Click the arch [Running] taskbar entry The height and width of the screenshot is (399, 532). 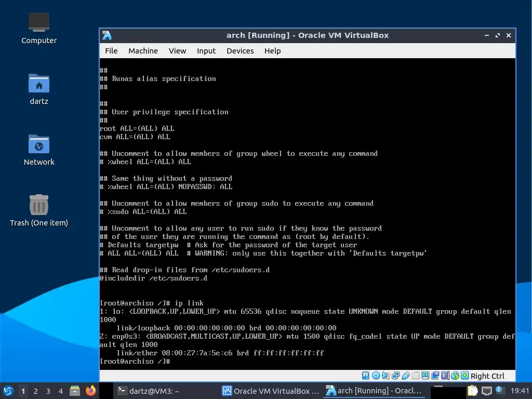[x=374, y=391]
